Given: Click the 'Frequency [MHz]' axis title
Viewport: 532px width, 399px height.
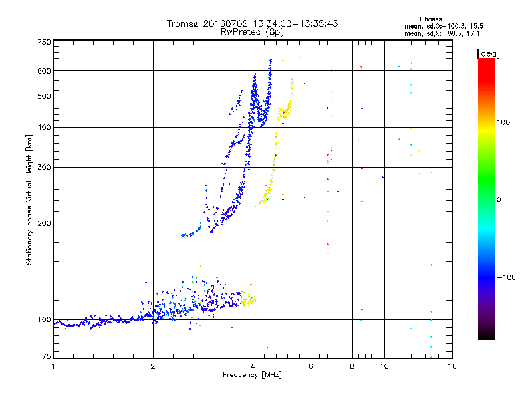Looking at the screenshot, I should 252,375.
